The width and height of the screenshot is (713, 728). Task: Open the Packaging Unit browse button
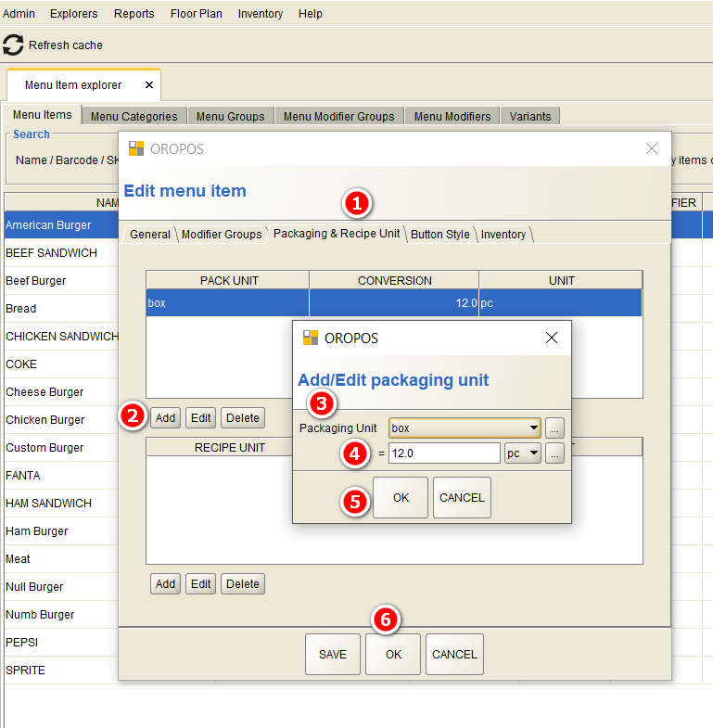pyautogui.click(x=554, y=428)
